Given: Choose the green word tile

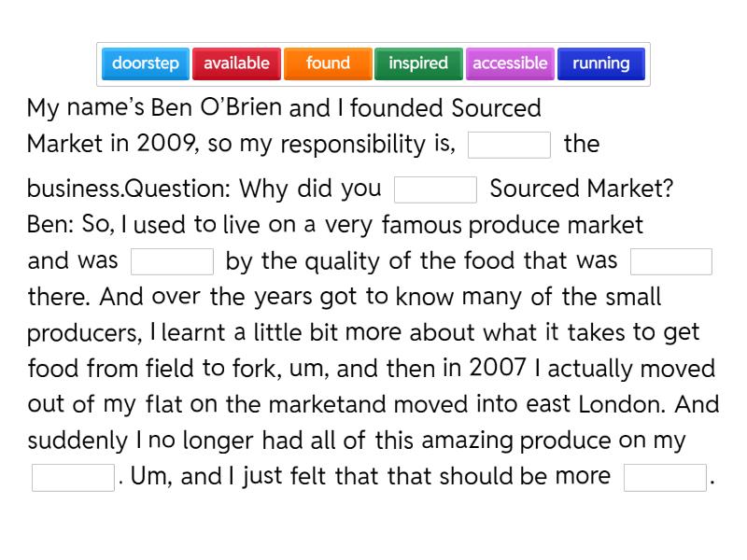Looking at the screenshot, I should (x=418, y=63).
